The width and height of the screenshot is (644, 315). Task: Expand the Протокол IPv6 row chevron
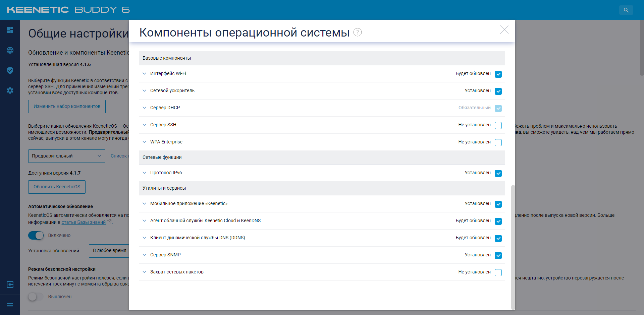pyautogui.click(x=144, y=173)
